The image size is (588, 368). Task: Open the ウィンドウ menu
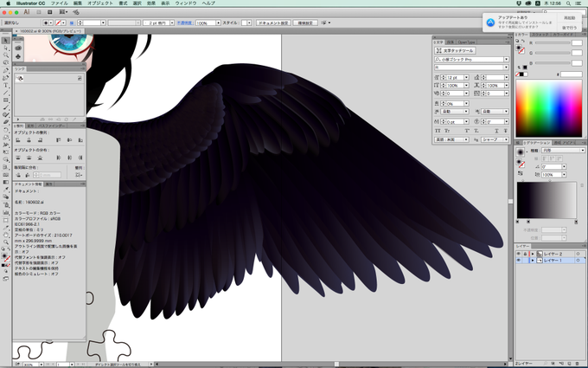[186, 3]
